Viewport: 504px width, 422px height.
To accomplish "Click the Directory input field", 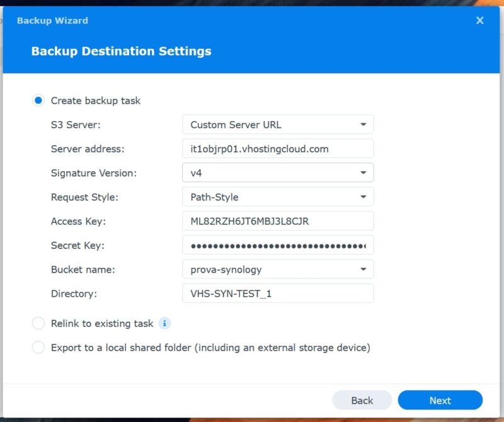I will [278, 293].
